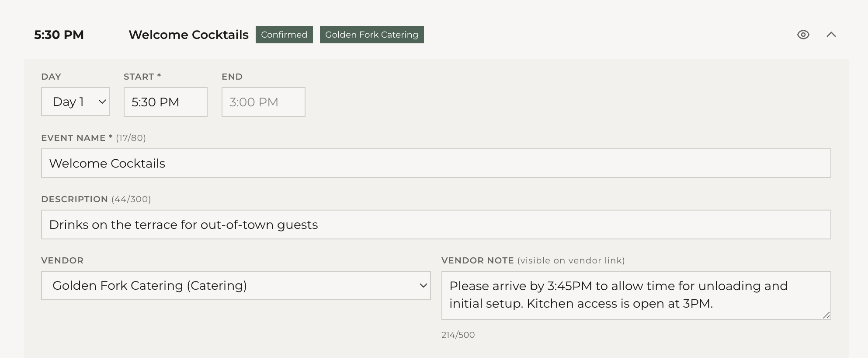This screenshot has width=868, height=358.
Task: Click the Confirmed status badge
Action: coord(284,35)
